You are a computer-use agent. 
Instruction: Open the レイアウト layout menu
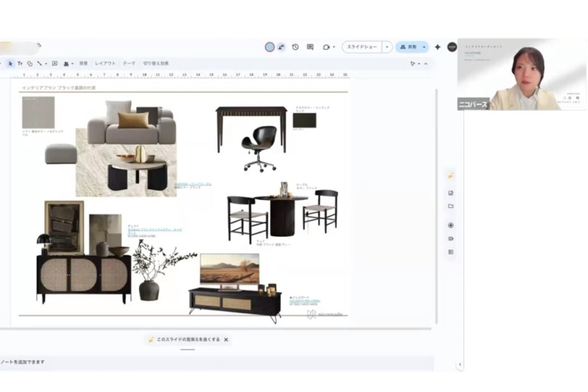tap(105, 64)
